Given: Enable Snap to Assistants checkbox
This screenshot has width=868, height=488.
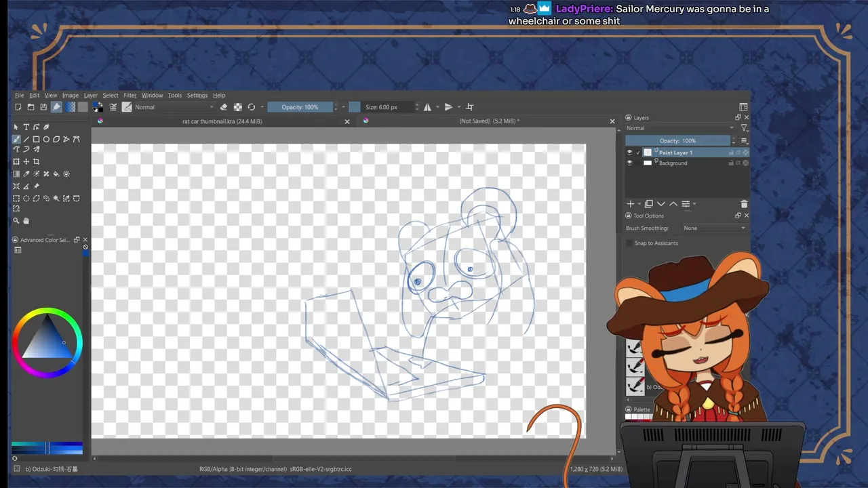Looking at the screenshot, I should point(629,243).
